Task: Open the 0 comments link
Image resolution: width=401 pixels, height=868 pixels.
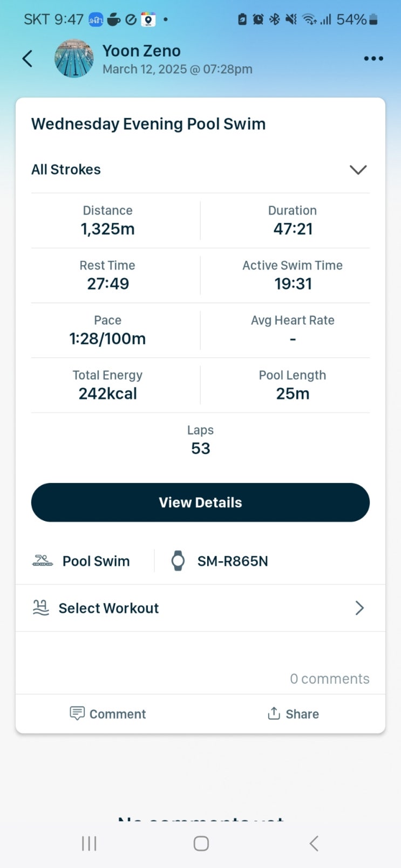Action: (329, 679)
